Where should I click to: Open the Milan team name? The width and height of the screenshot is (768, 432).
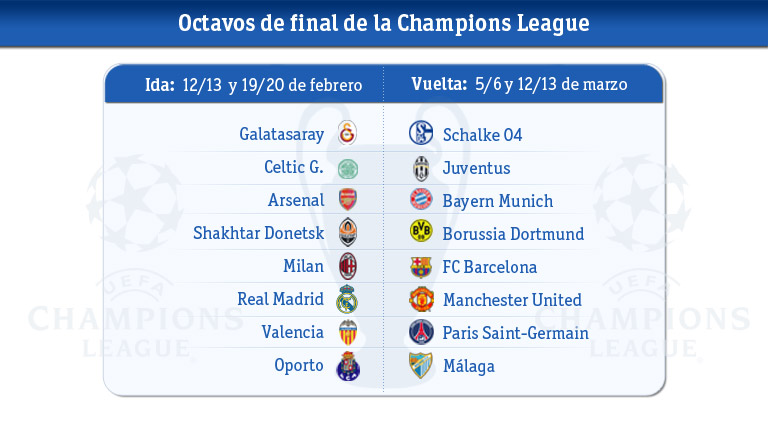pyautogui.click(x=304, y=267)
